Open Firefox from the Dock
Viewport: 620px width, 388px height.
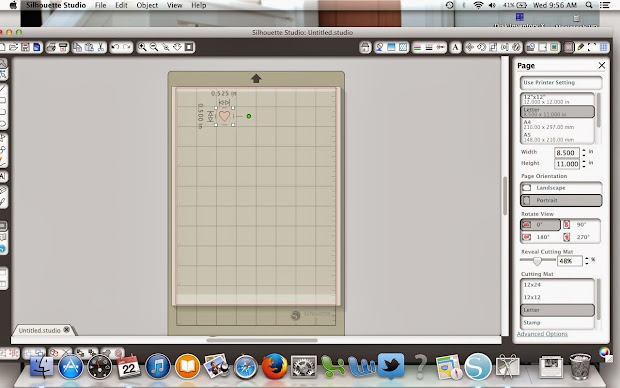[x=274, y=367]
